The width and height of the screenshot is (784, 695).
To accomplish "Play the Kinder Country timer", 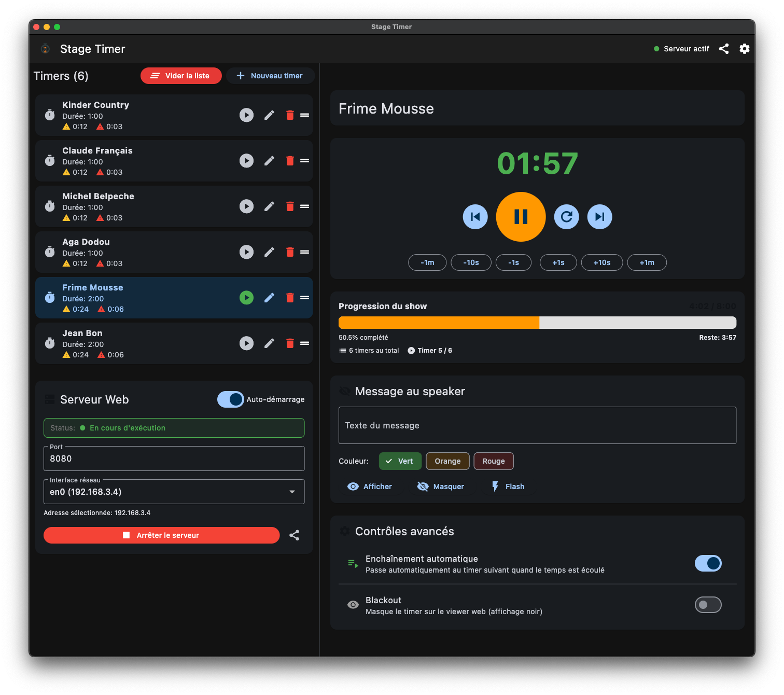I will (246, 115).
